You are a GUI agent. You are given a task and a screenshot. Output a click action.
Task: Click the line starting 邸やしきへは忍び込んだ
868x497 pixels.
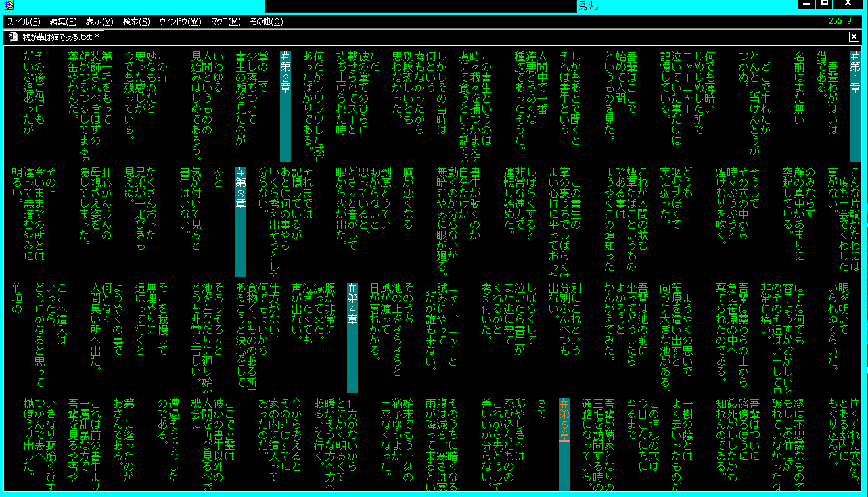(x=503, y=444)
